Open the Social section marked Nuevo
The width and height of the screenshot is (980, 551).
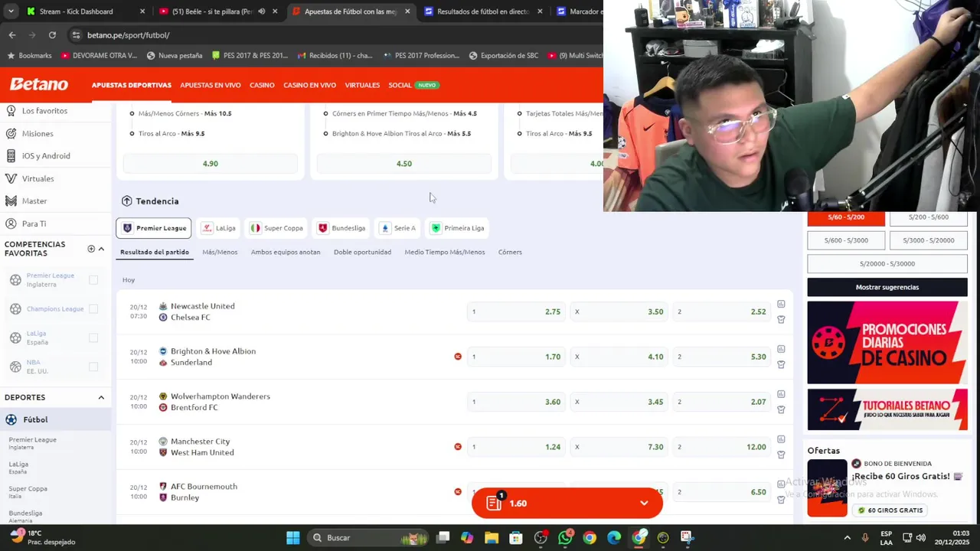tap(413, 85)
